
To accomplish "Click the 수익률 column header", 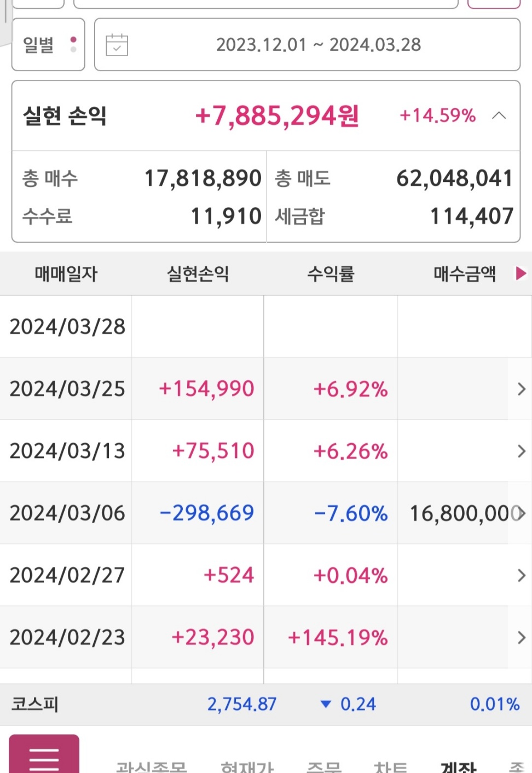I will 331,273.
